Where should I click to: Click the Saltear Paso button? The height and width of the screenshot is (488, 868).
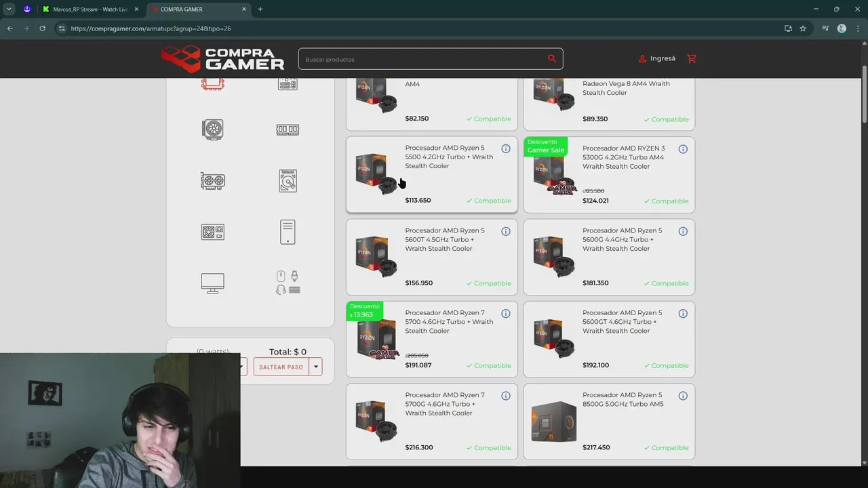281,367
